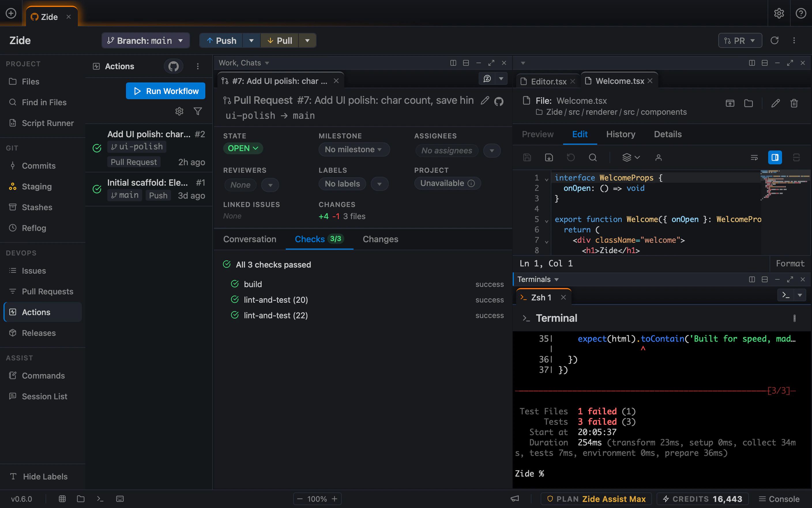Click the Push button
The image size is (812, 508).
[x=221, y=40]
